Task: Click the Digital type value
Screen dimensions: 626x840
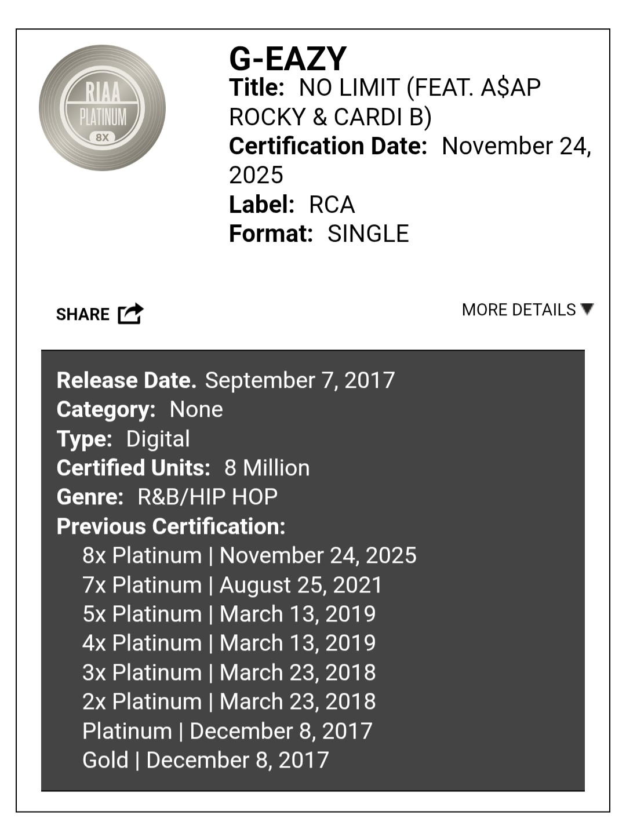Action: pyautogui.click(x=158, y=439)
